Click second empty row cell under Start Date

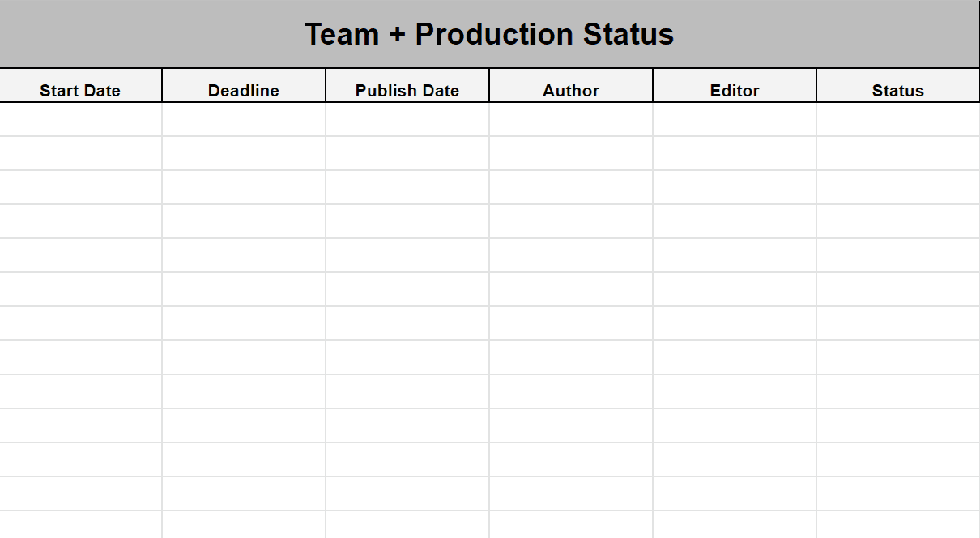(80, 153)
